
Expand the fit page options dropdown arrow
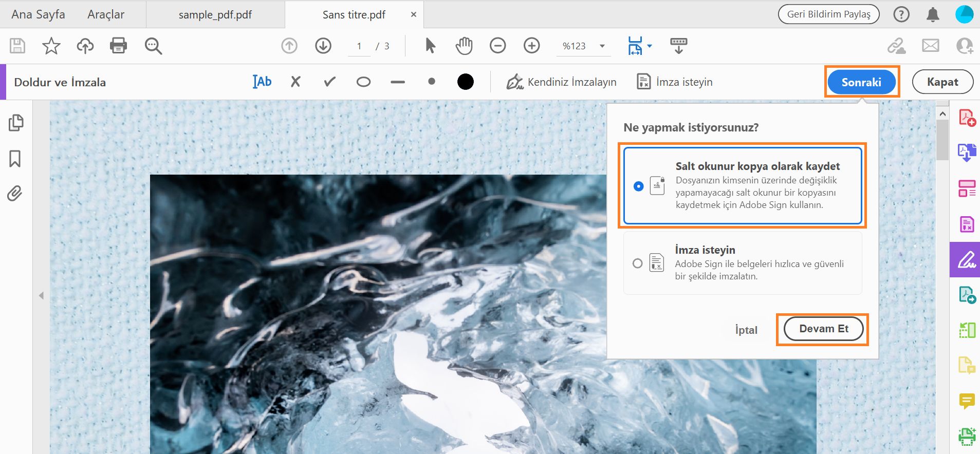(650, 46)
